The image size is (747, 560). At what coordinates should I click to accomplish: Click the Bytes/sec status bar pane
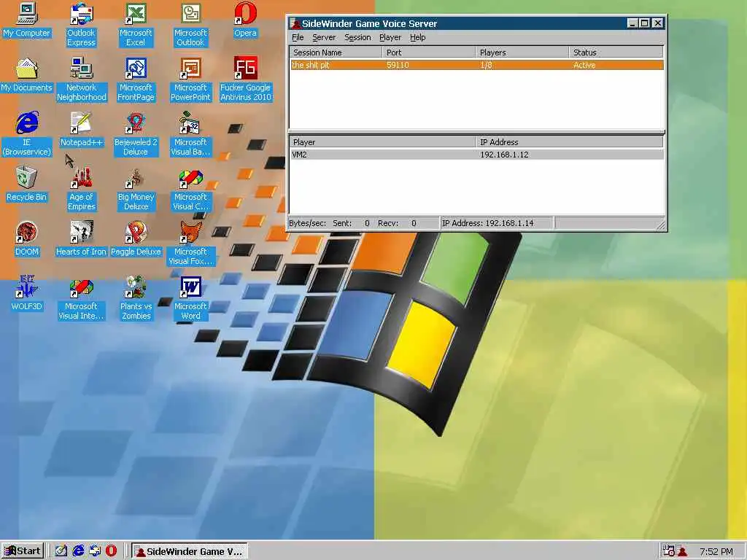[x=363, y=223]
